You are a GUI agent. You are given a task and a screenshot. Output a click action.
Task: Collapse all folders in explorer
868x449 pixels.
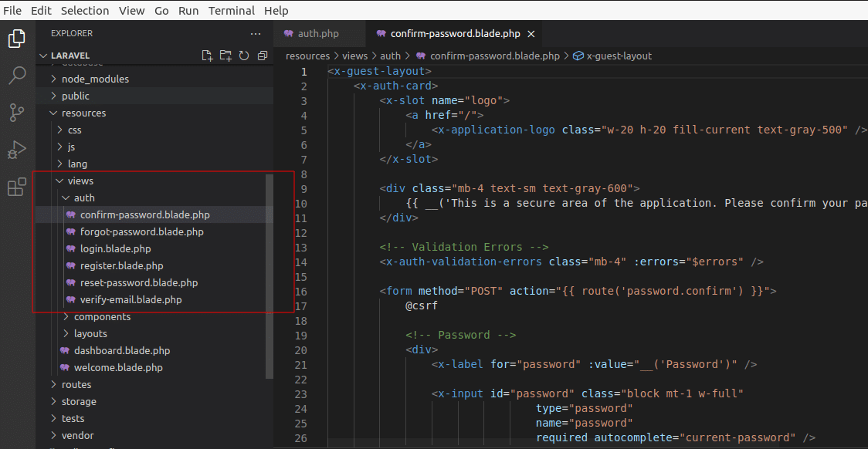coord(263,56)
